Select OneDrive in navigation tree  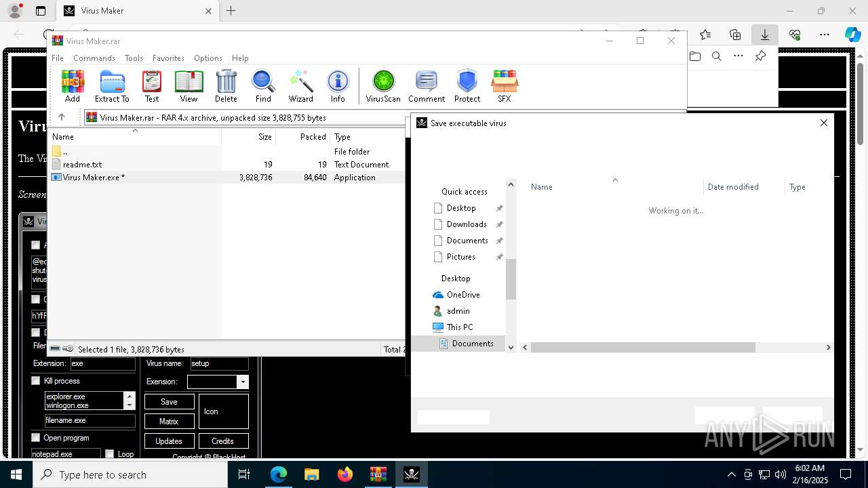[463, 295]
